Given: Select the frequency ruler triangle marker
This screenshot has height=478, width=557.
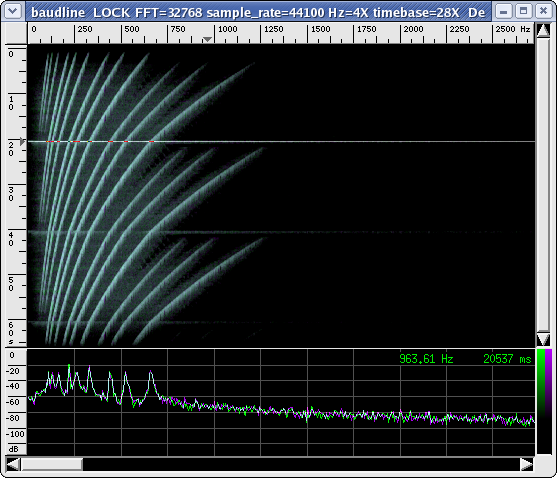Looking at the screenshot, I should [207, 39].
